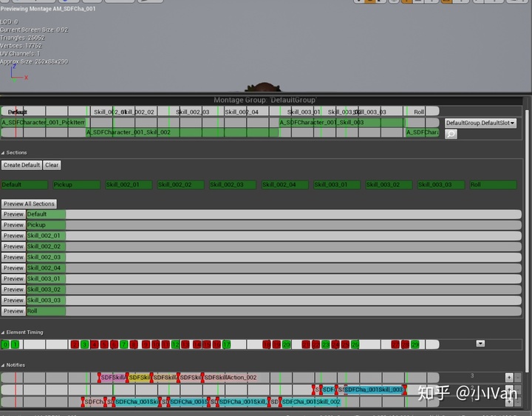Select the Roll marker on montage track
The width and height of the screenshot is (532, 416).
click(x=419, y=112)
